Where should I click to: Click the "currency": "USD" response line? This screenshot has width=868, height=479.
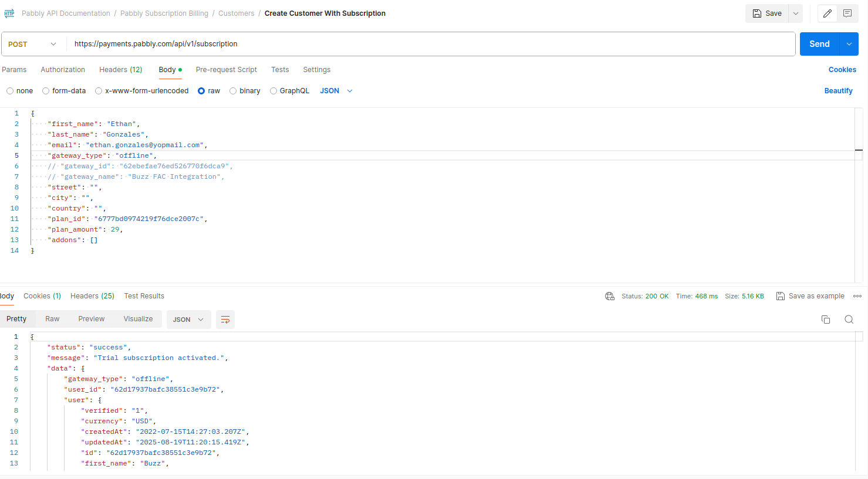(119, 421)
